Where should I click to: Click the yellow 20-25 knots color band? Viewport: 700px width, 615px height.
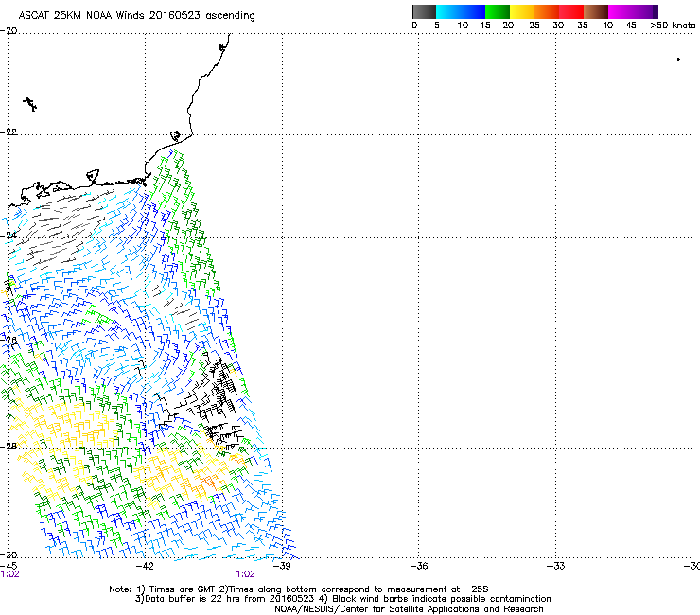coord(522,11)
